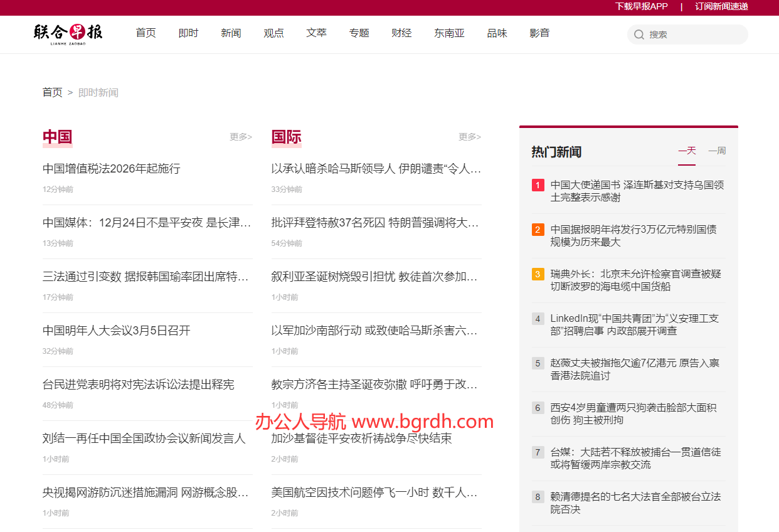Navigate to the 影音 section
This screenshot has width=779, height=532.
(x=539, y=33)
